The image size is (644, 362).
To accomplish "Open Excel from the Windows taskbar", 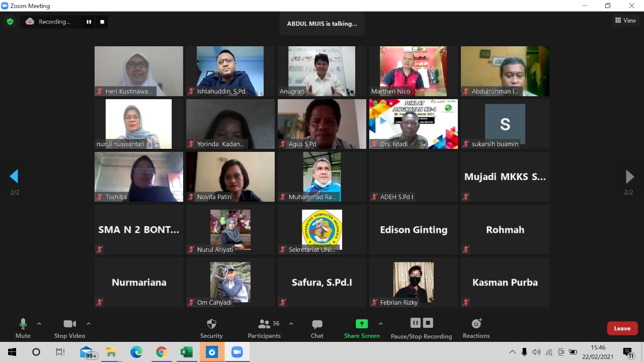I will pyautogui.click(x=187, y=352).
